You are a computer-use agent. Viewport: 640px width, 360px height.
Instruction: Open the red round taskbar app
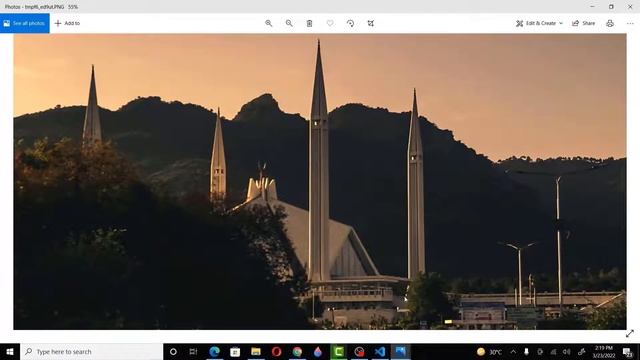[x=359, y=351]
